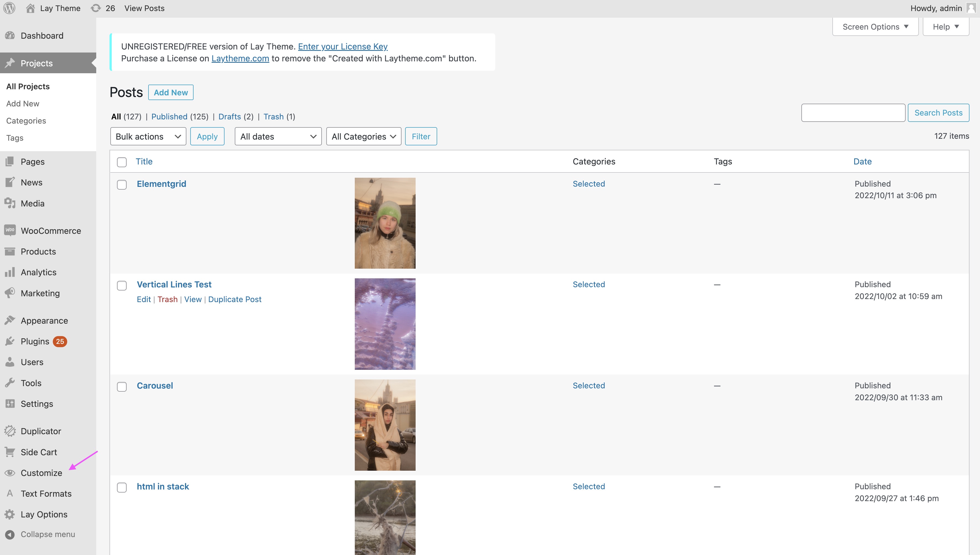Screen dimensions: 980x555
Task: Click the Vertical Lines Test thumbnail
Action: pos(385,324)
